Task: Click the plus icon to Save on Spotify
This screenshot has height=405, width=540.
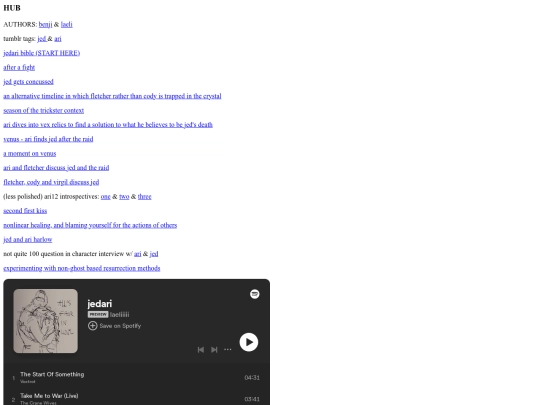Action: pyautogui.click(x=92, y=325)
